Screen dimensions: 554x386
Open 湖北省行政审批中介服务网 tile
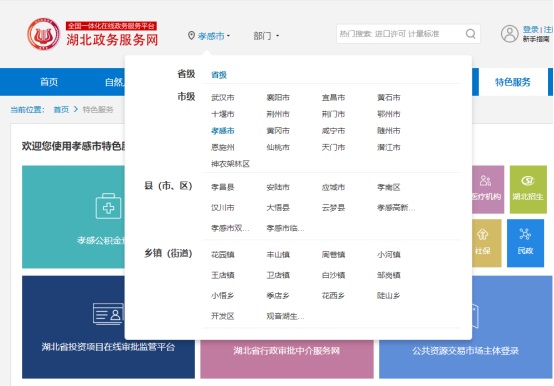tap(287, 359)
